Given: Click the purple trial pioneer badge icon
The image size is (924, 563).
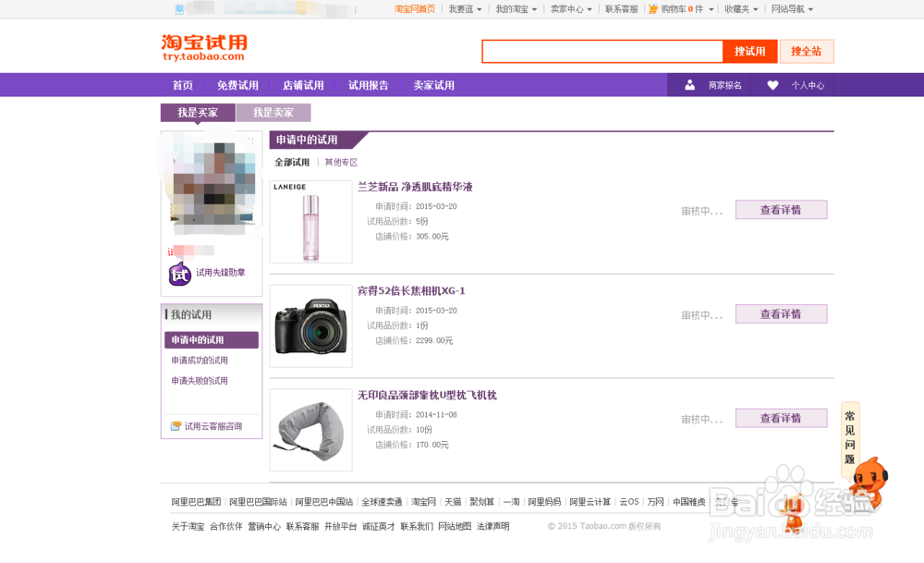Looking at the screenshot, I should (180, 274).
